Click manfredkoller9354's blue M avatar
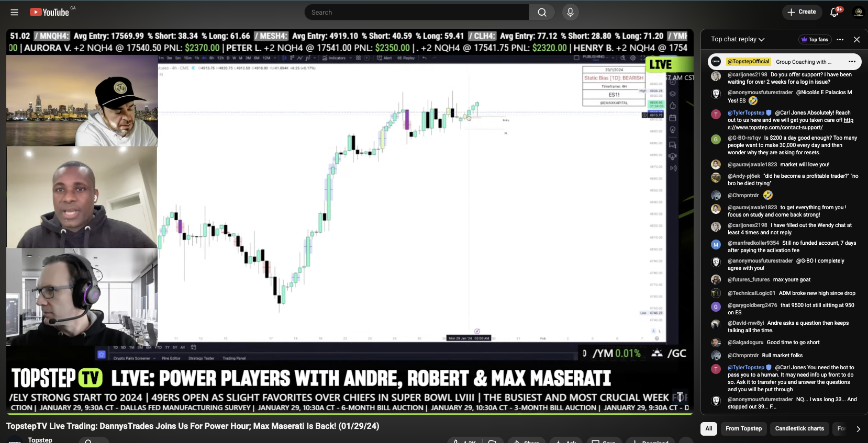Image resolution: width=868 pixels, height=443 pixels. coord(716,244)
